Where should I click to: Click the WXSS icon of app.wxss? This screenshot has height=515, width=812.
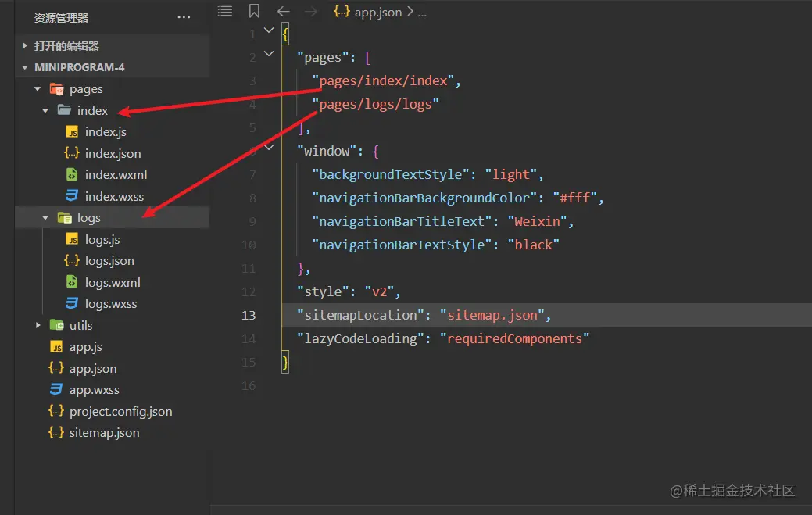click(x=56, y=389)
